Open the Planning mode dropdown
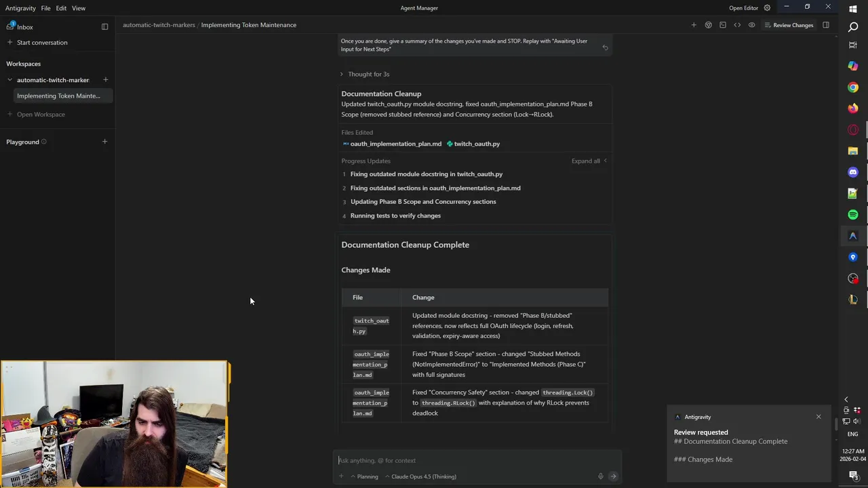868x488 pixels. (364, 476)
